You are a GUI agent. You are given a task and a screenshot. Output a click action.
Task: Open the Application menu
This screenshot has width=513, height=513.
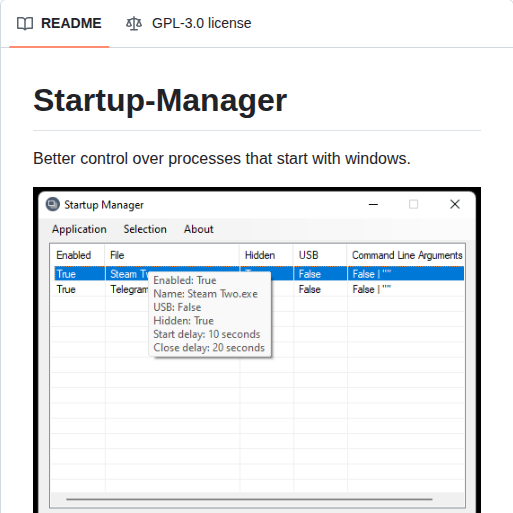(79, 229)
